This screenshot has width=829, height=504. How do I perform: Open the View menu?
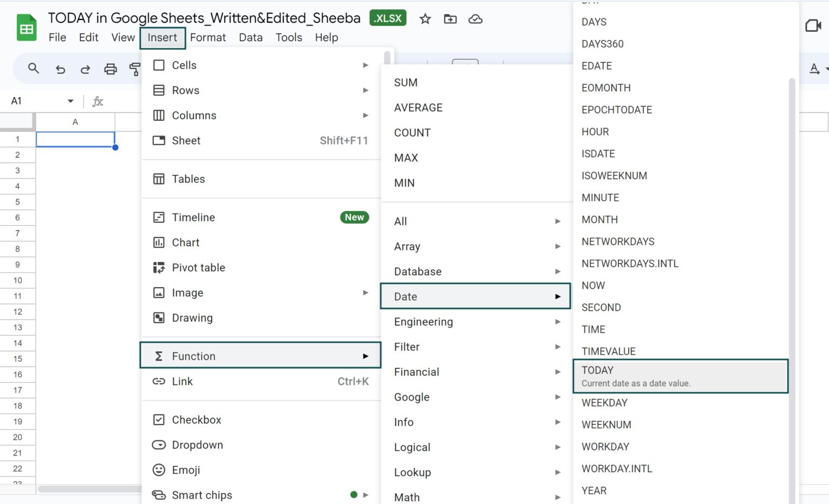click(x=123, y=37)
